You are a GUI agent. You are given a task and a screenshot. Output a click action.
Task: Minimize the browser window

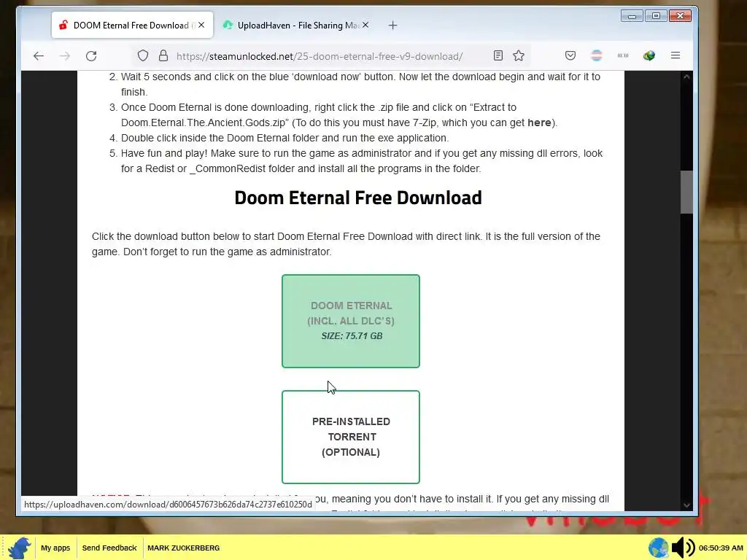(x=632, y=16)
